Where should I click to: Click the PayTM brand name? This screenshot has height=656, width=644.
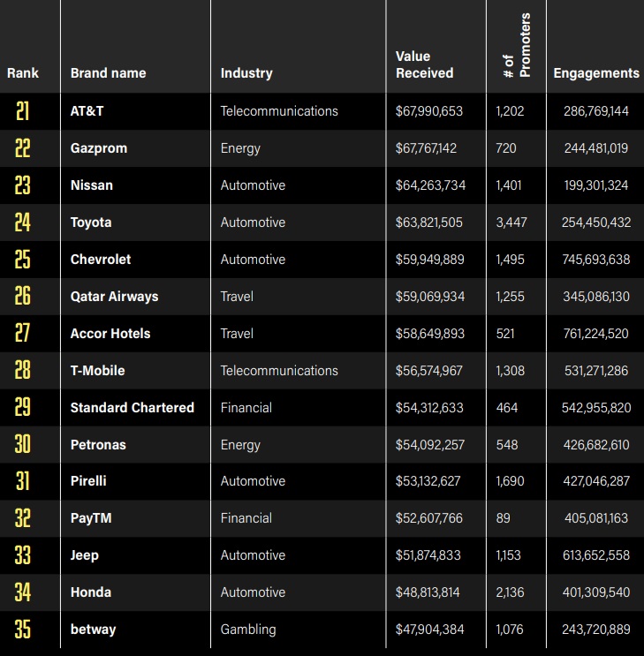pos(90,518)
